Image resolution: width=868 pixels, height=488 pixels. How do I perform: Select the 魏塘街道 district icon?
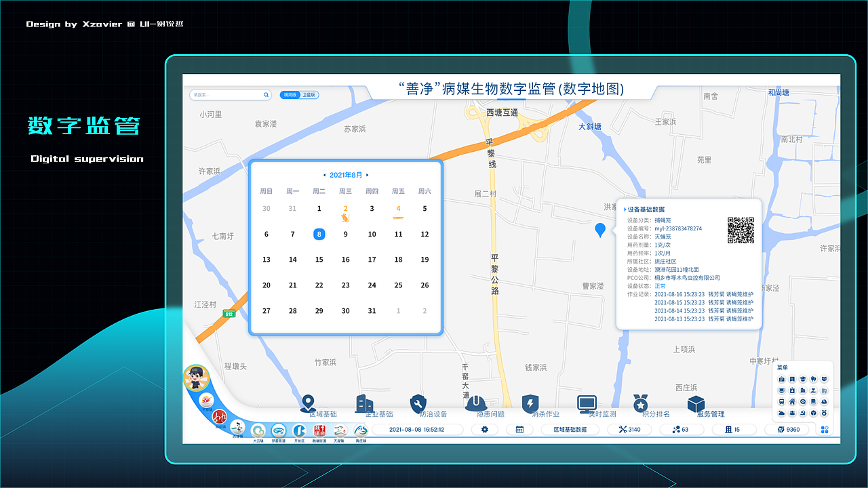319,430
